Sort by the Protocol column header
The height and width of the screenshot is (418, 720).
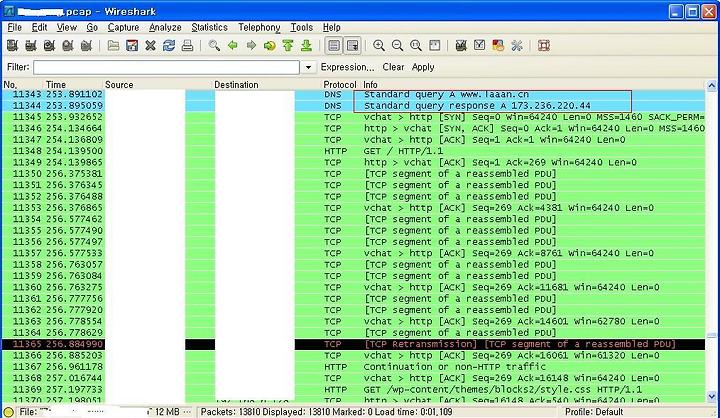tap(340, 85)
